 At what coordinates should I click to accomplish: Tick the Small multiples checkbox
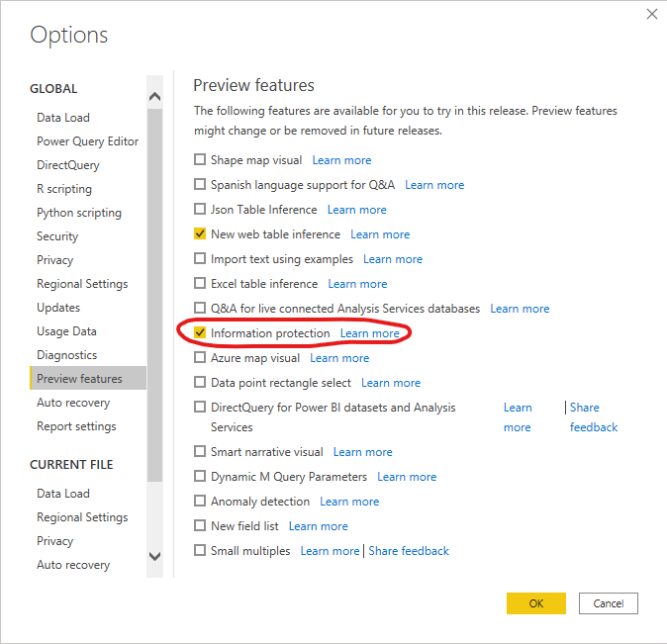click(x=200, y=550)
